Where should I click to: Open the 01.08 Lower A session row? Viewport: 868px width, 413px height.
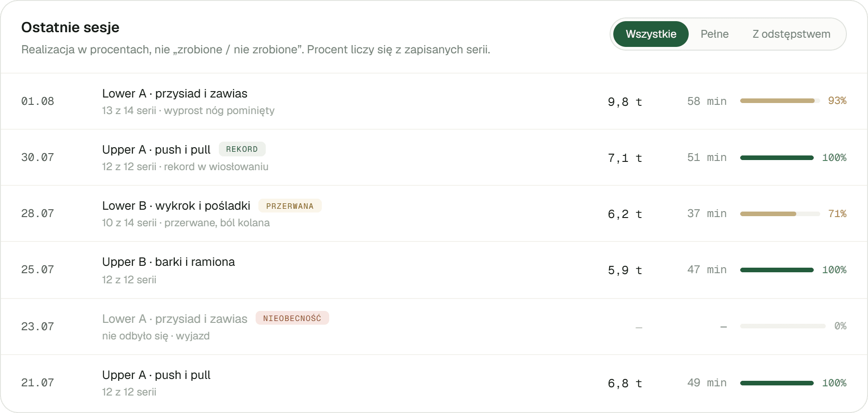click(434, 102)
